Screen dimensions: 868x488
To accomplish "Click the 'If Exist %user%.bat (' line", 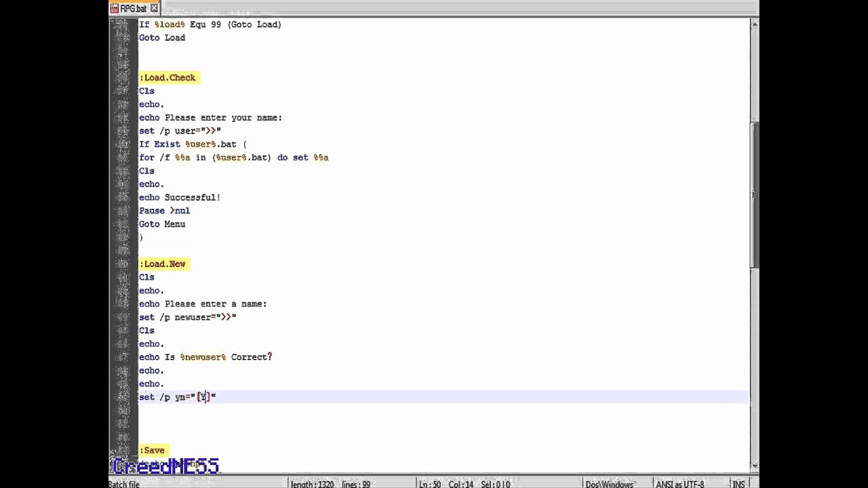I will pyautogui.click(x=193, y=144).
